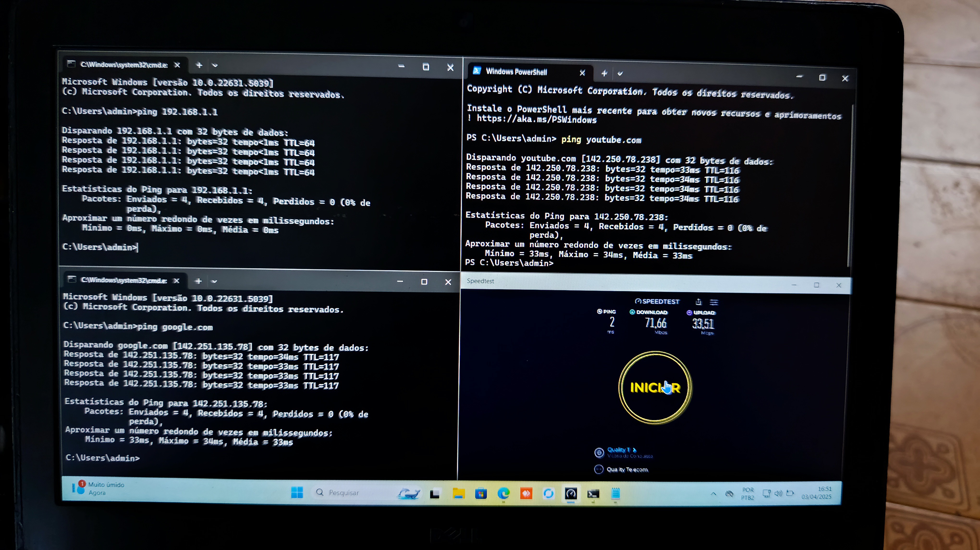This screenshot has height=550, width=980.
Task: Click the Speedtest share results icon
Action: 698,302
